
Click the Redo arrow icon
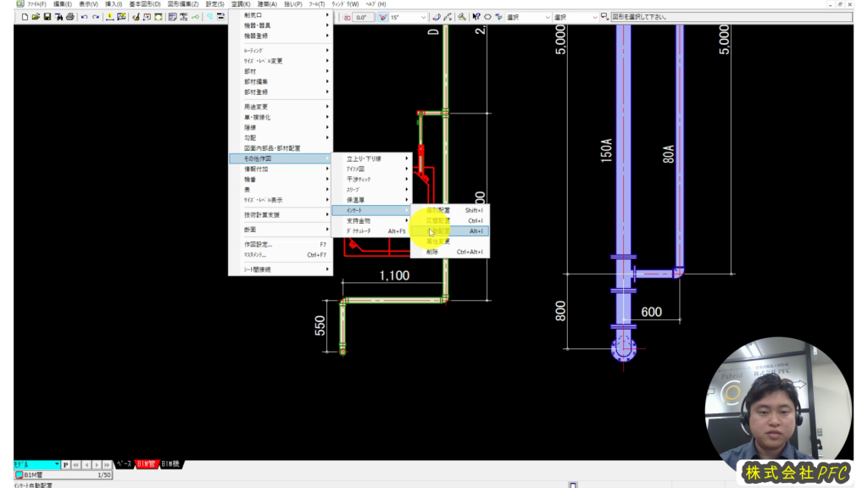[x=95, y=17]
